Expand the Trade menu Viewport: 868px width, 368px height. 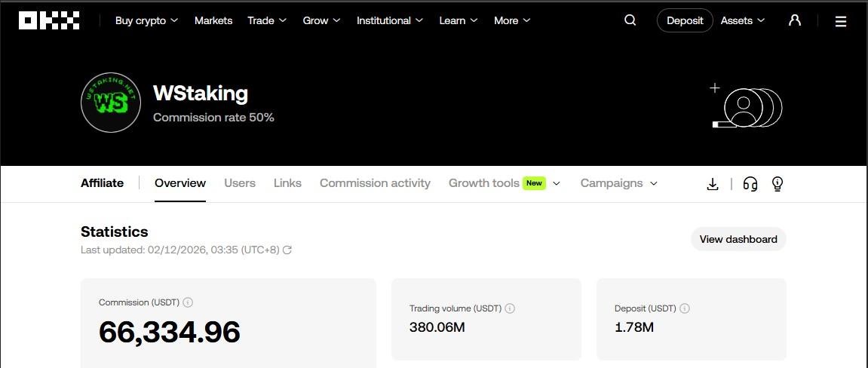[267, 20]
